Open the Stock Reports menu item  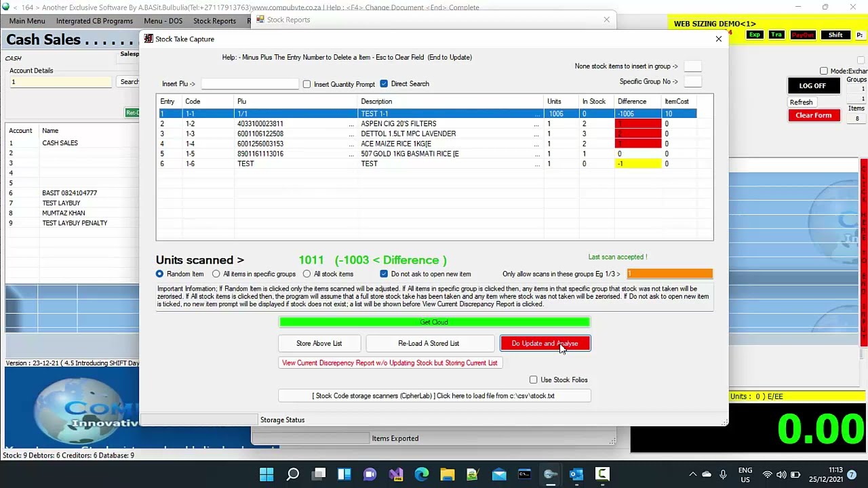pos(214,21)
